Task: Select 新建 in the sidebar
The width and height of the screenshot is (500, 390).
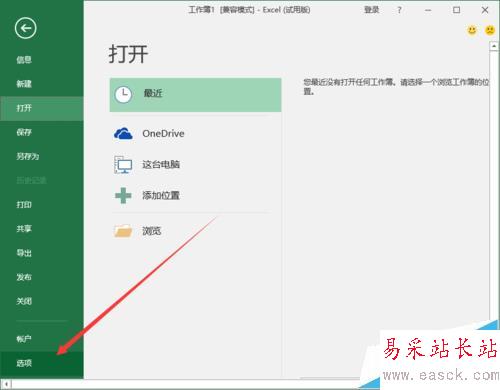Action: [24, 84]
